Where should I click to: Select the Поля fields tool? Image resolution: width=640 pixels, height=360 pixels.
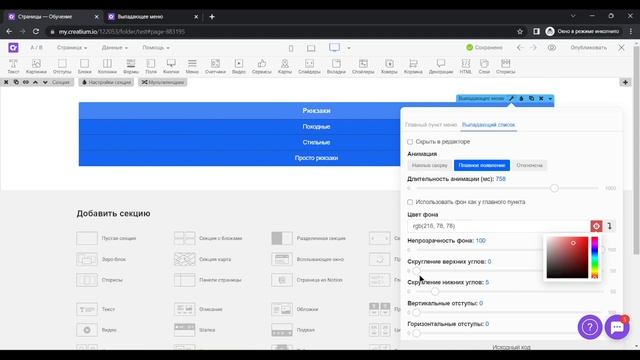coord(151,66)
